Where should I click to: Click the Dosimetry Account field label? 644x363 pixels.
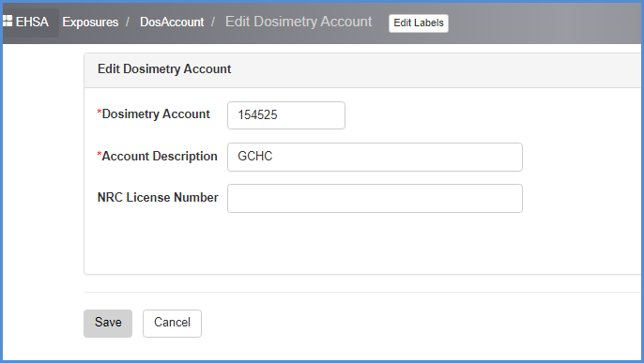(x=156, y=114)
